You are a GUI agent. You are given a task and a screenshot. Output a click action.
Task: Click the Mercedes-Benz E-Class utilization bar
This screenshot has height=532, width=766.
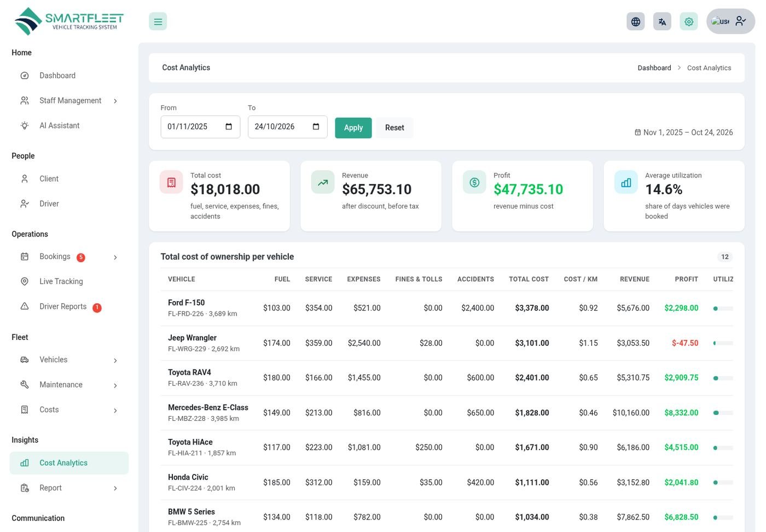723,413
